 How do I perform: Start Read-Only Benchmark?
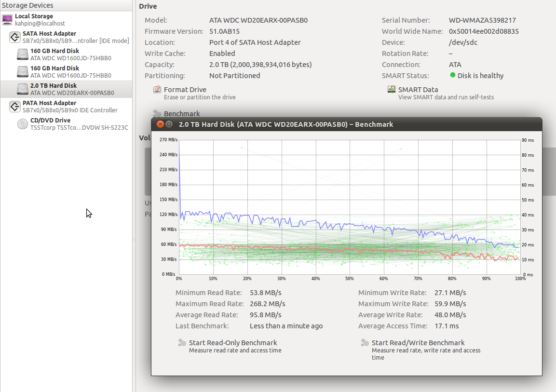(x=230, y=346)
